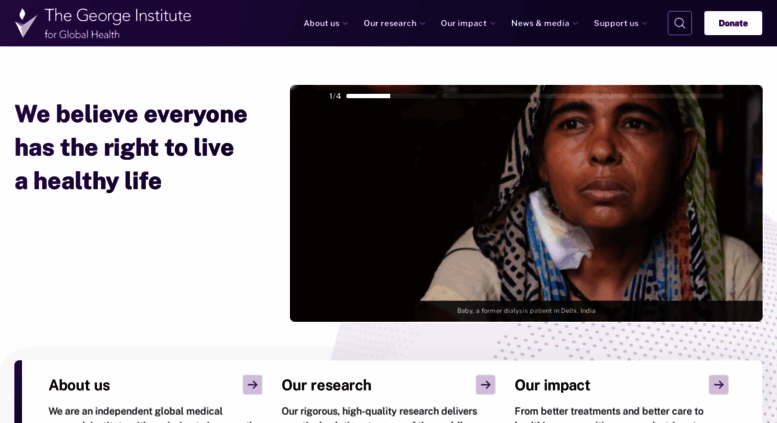
Task: Open the Our impact card heading
Action: pos(552,385)
